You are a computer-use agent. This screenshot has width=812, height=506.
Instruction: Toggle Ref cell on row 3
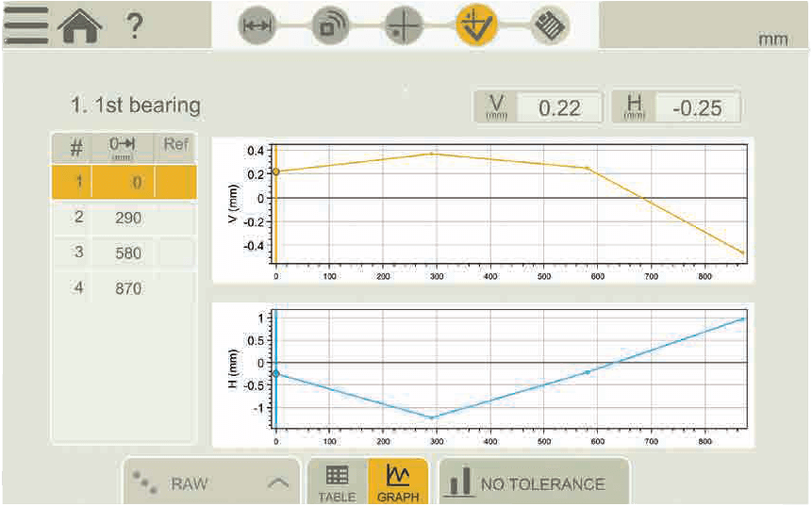tap(175, 253)
